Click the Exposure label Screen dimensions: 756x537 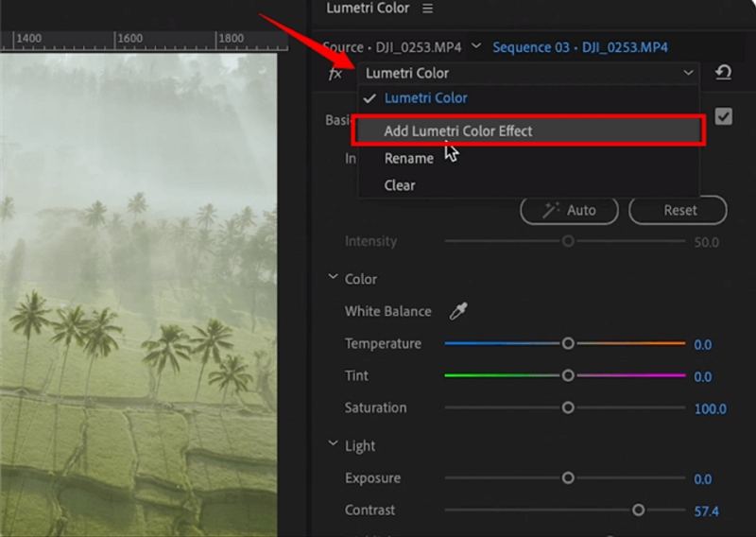pyautogui.click(x=372, y=478)
